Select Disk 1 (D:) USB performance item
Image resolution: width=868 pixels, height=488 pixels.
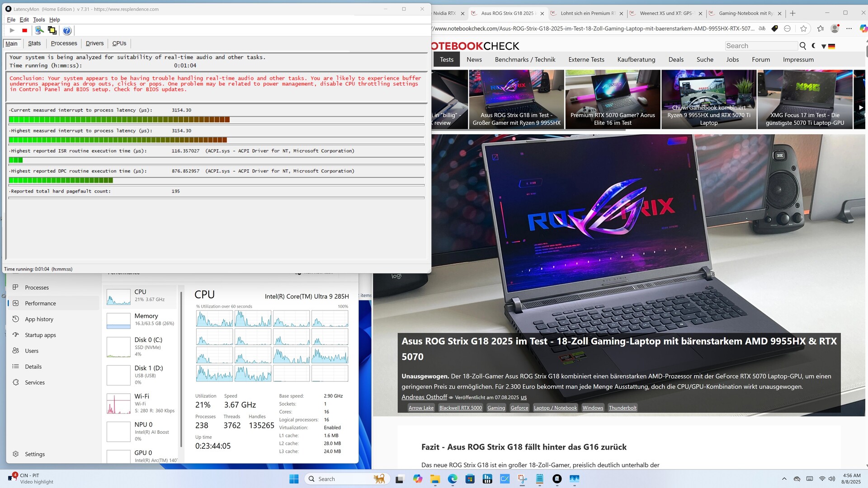pos(141,375)
